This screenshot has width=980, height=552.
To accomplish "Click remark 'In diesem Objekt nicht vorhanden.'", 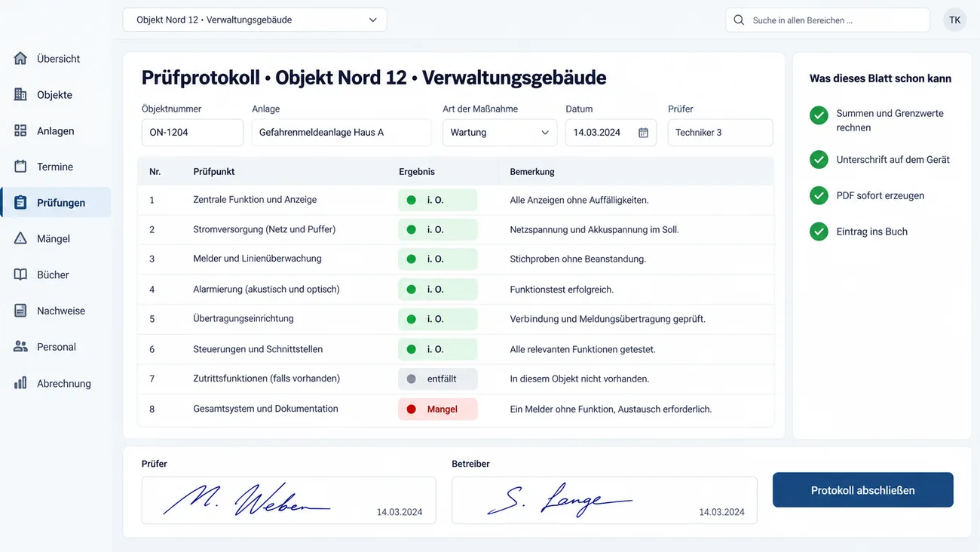I will 579,379.
